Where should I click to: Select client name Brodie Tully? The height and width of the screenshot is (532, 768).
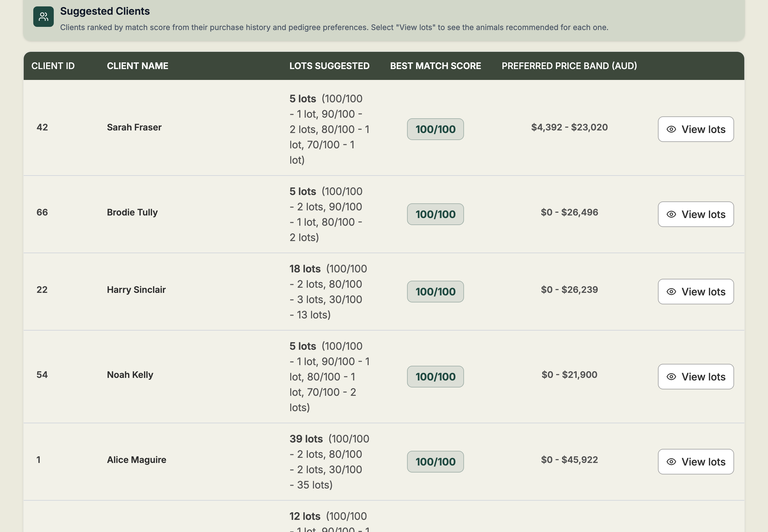[132, 212]
